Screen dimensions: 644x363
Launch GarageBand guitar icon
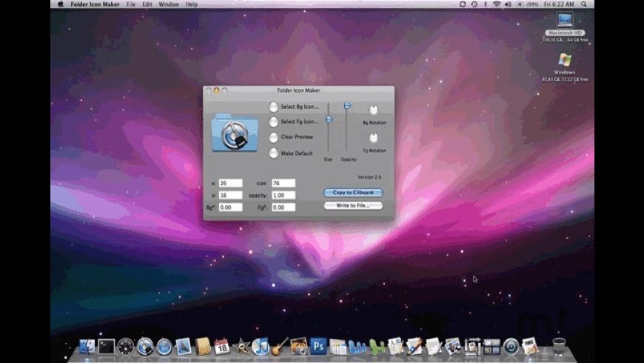click(280, 347)
